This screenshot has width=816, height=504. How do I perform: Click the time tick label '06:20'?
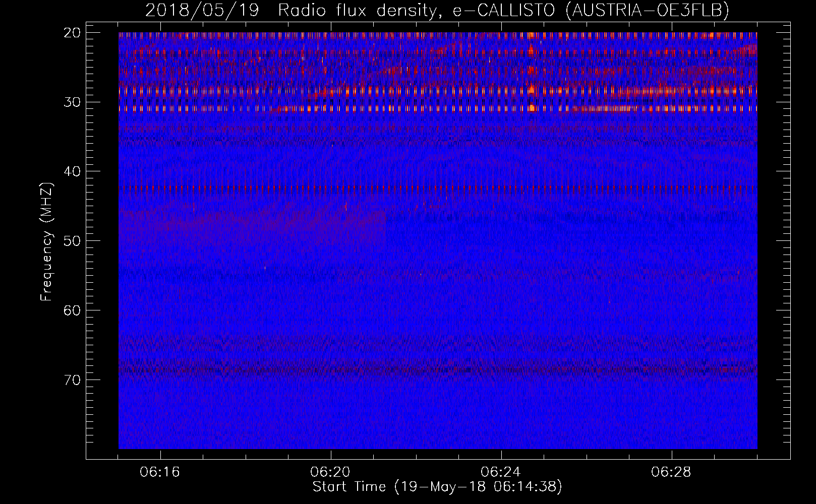pos(330,472)
